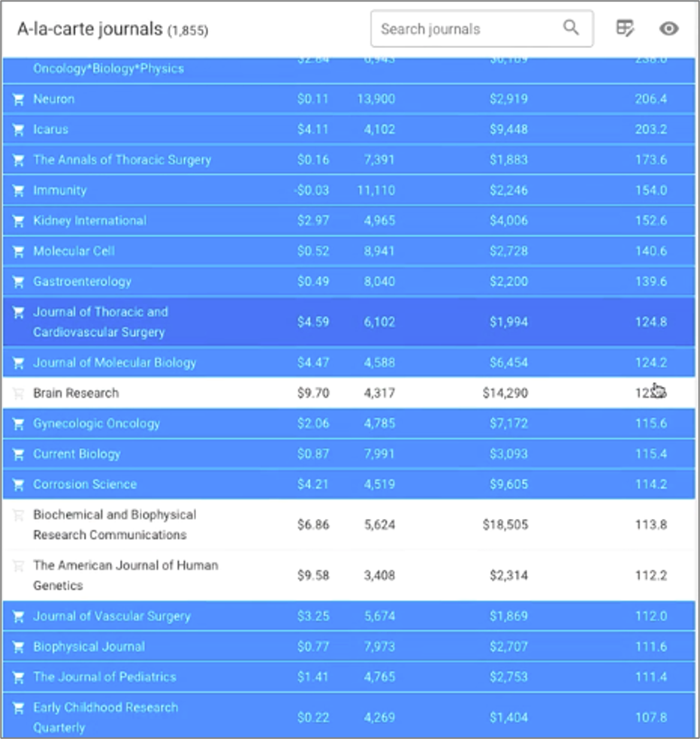This screenshot has width=700, height=739.
Task: Click the Gastroenterology journal title
Action: pyautogui.click(x=82, y=282)
